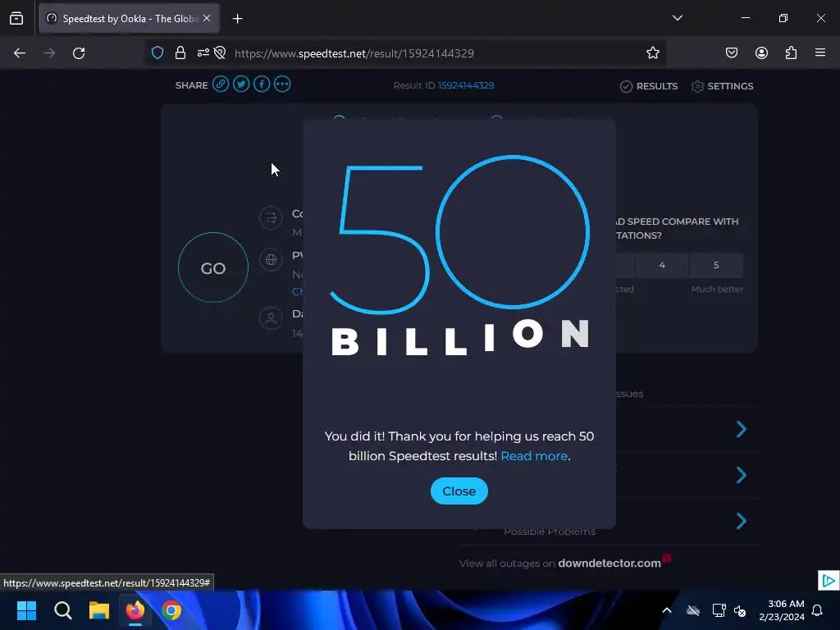
Task: Open Speedtest SETTINGS
Action: [722, 86]
